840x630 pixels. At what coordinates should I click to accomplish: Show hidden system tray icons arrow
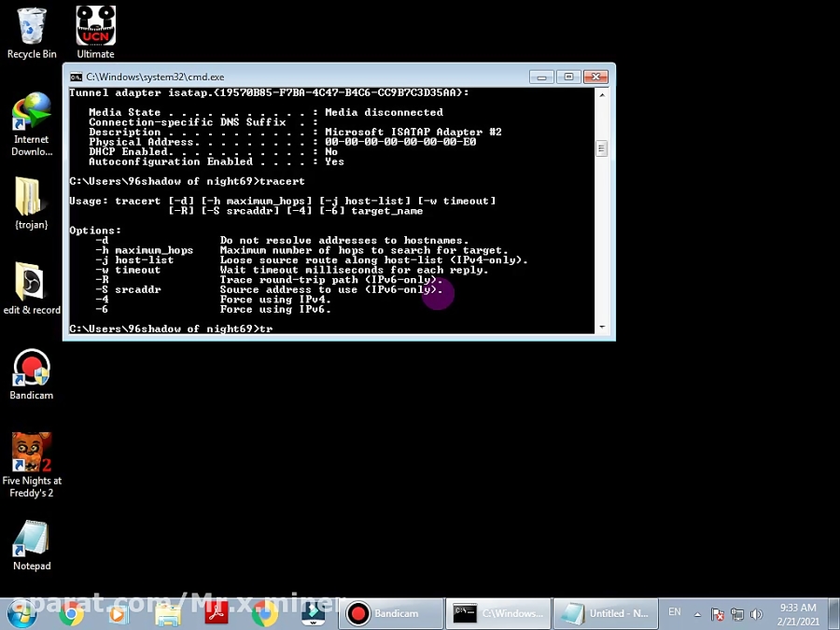696,614
